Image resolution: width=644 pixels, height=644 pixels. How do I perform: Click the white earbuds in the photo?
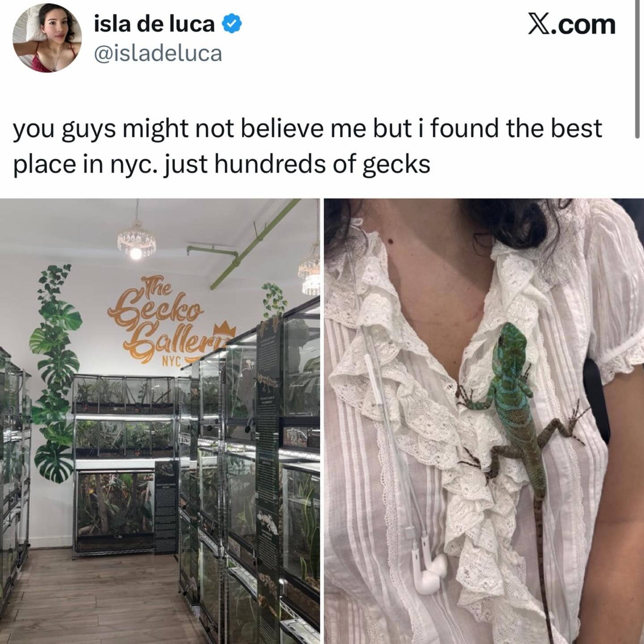tap(430, 573)
